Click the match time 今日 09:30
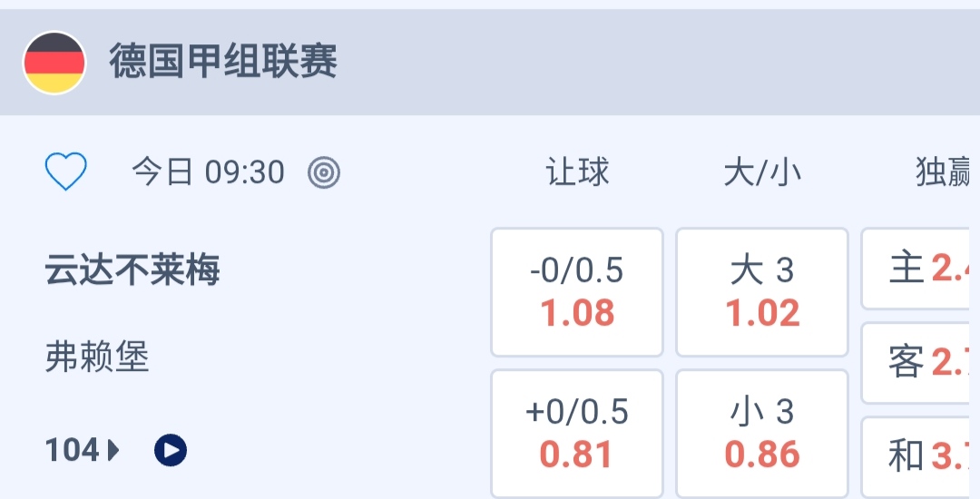The height and width of the screenshot is (499, 980). [x=208, y=171]
